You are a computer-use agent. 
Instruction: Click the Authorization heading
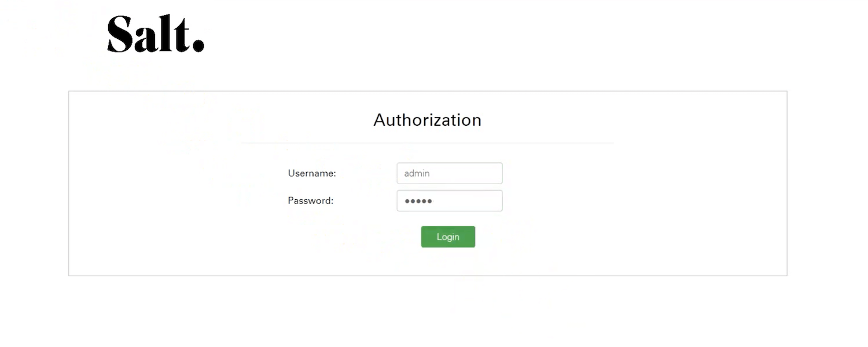pos(427,120)
